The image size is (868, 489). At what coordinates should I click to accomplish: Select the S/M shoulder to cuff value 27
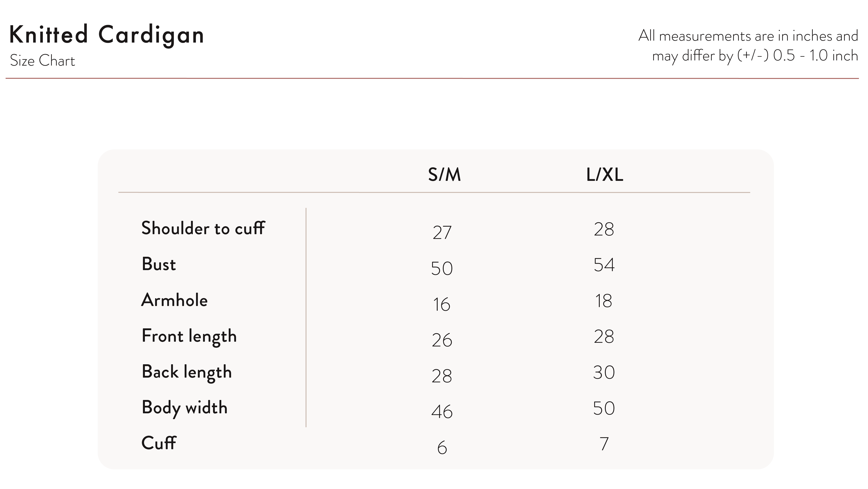pyautogui.click(x=442, y=232)
